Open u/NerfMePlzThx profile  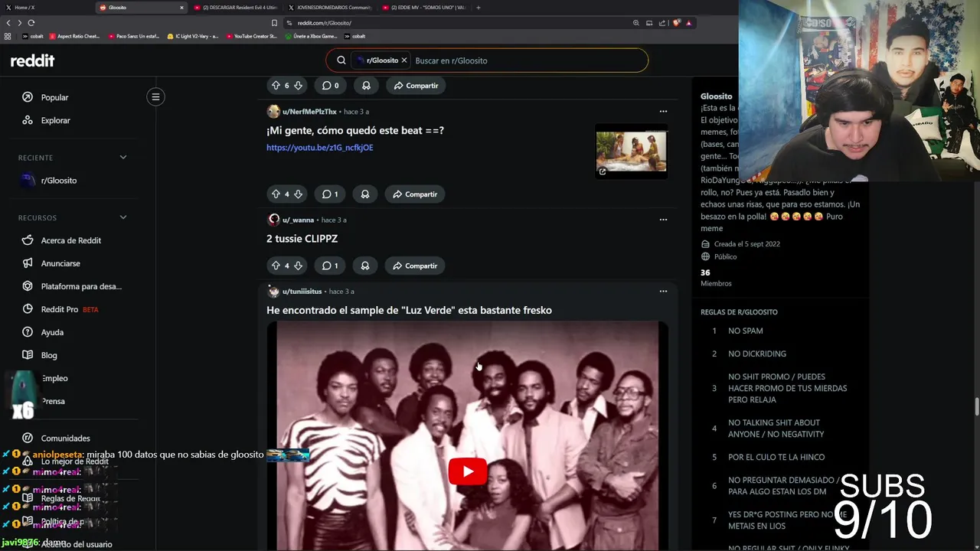(309, 112)
